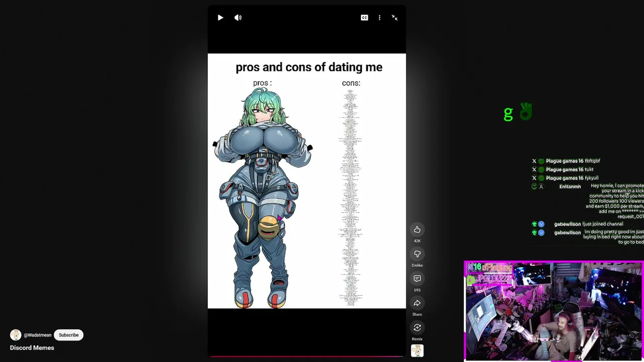Image resolution: width=644 pixels, height=362 pixels.
Task: Dislike the short video
Action: pos(417,254)
